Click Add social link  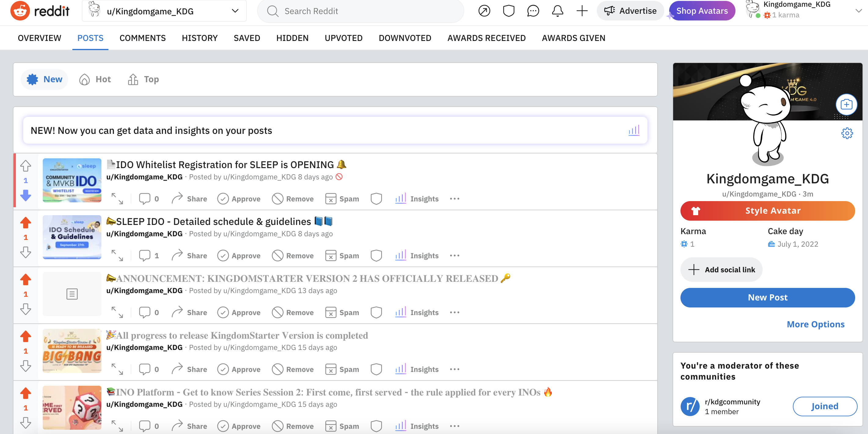(x=721, y=270)
